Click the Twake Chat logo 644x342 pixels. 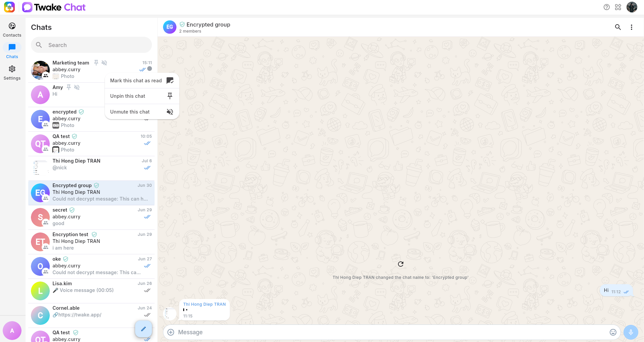(x=54, y=7)
